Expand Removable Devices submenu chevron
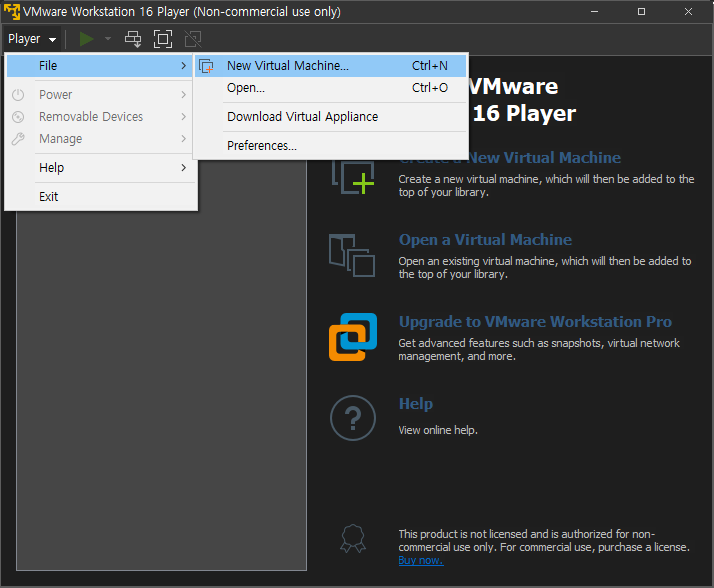The width and height of the screenshot is (714, 588). (184, 117)
